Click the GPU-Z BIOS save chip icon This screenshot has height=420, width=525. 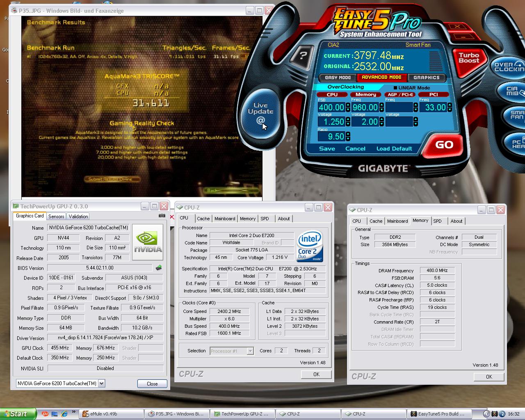[159, 268]
